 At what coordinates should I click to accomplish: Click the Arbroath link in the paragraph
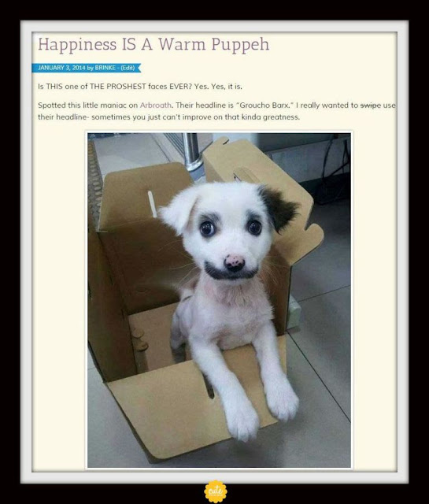point(156,105)
